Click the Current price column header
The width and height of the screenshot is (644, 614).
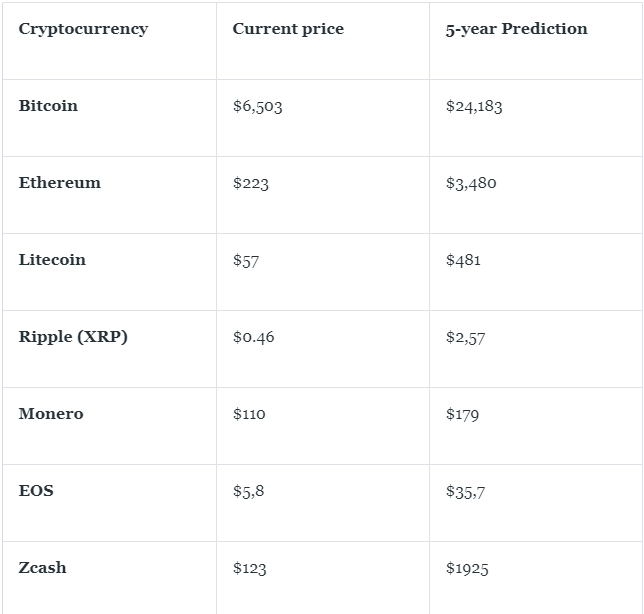tap(288, 29)
